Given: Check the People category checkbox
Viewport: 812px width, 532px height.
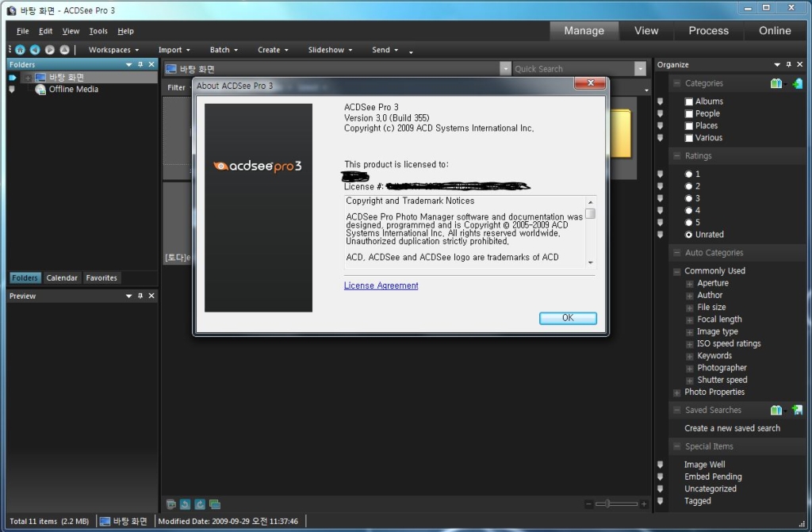Looking at the screenshot, I should [689, 114].
